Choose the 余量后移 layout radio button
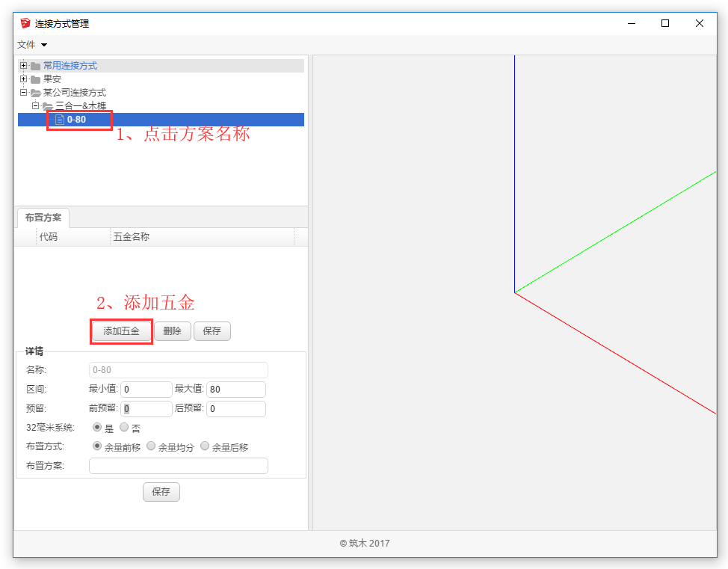Image resolution: width=728 pixels, height=569 pixels. point(205,446)
